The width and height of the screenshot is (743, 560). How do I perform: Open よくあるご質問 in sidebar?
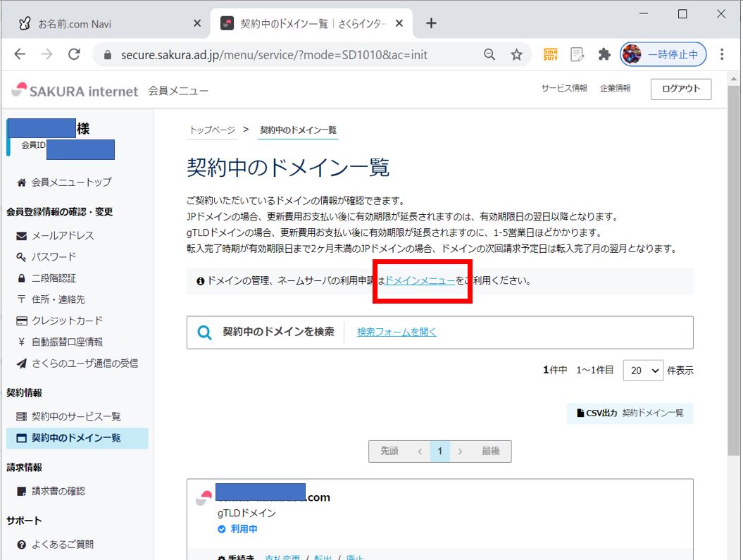pyautogui.click(x=63, y=545)
